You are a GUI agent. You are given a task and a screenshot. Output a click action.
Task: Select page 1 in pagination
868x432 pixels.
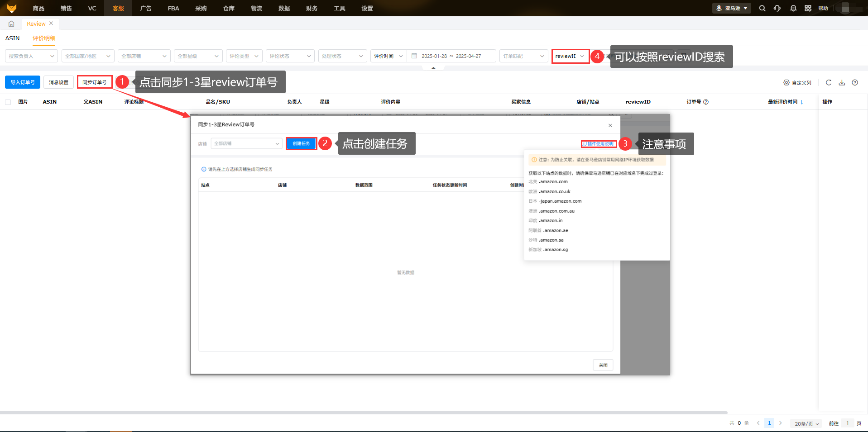pyautogui.click(x=769, y=423)
